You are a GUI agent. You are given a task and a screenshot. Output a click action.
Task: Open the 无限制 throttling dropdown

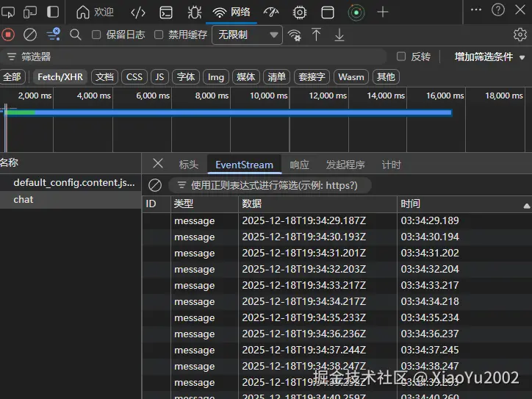coord(247,35)
